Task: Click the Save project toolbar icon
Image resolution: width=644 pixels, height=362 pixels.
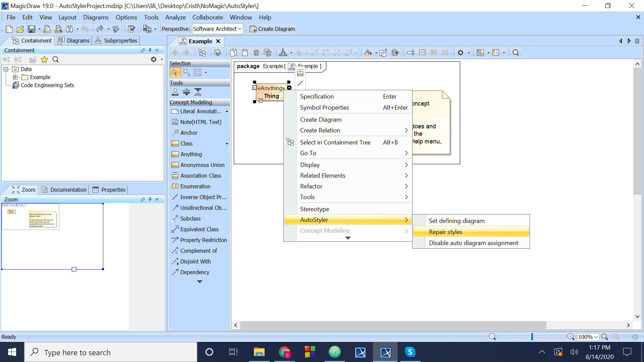Action: coord(31,29)
